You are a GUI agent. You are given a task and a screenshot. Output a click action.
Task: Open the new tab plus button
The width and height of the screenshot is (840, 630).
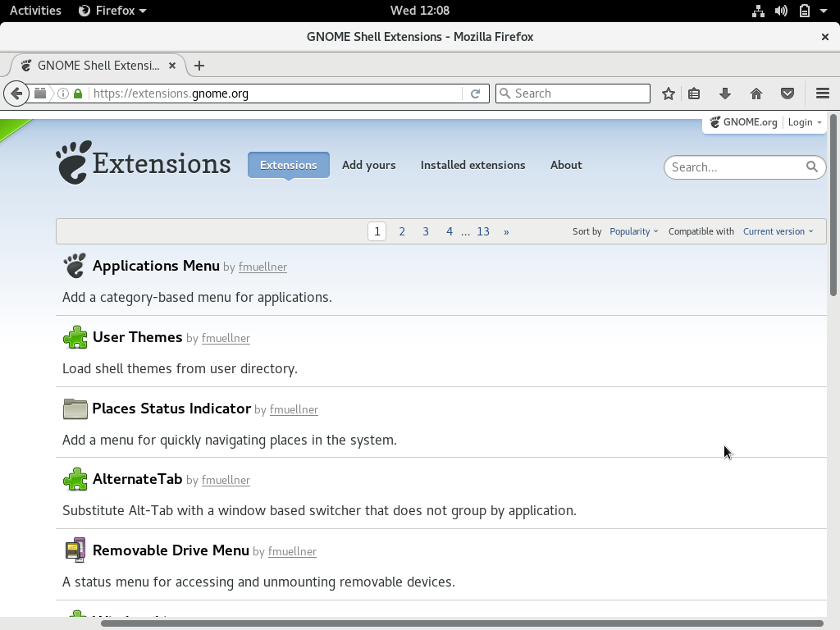coord(199,66)
